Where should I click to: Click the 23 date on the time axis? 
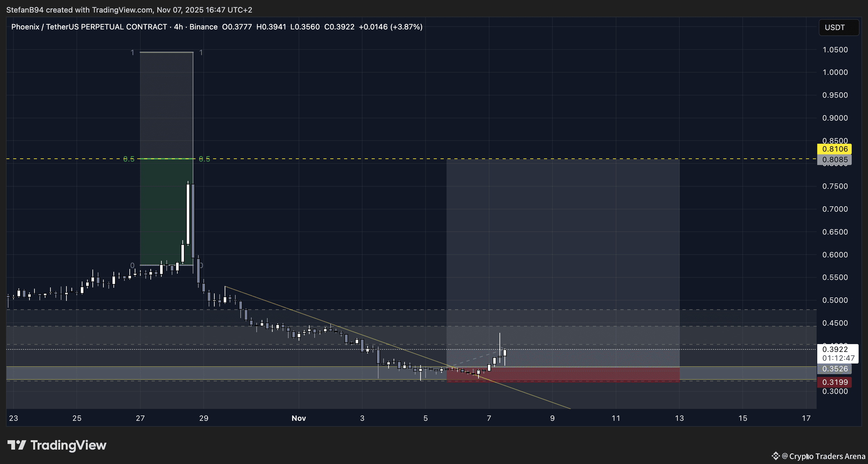tap(13, 418)
